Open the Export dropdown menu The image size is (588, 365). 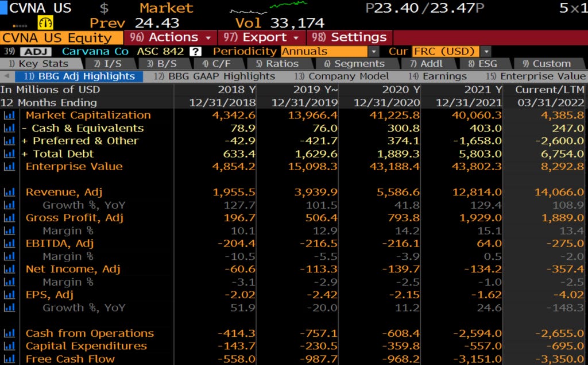click(x=261, y=37)
